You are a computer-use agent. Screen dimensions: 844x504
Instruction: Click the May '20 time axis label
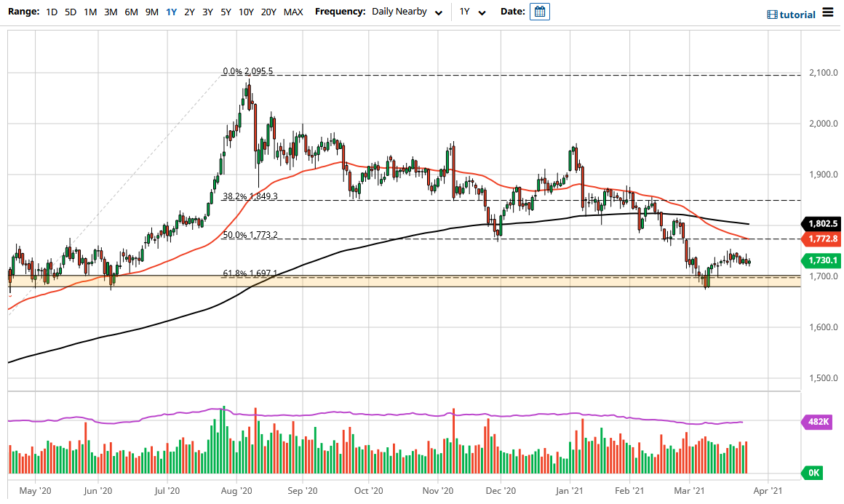(35, 491)
